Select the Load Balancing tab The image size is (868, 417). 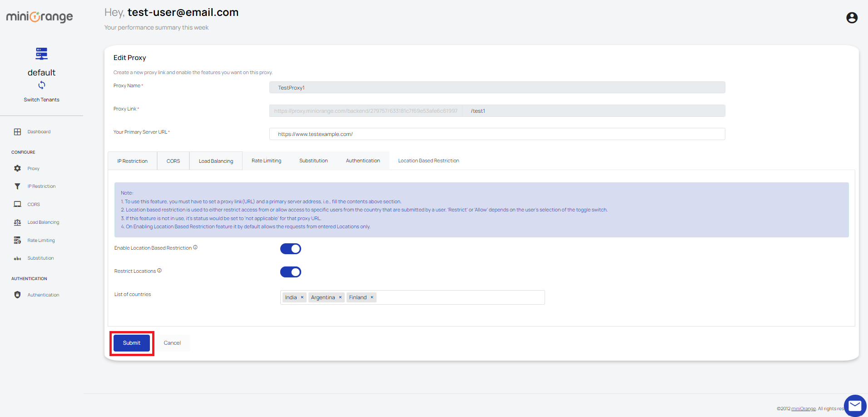[x=216, y=161]
